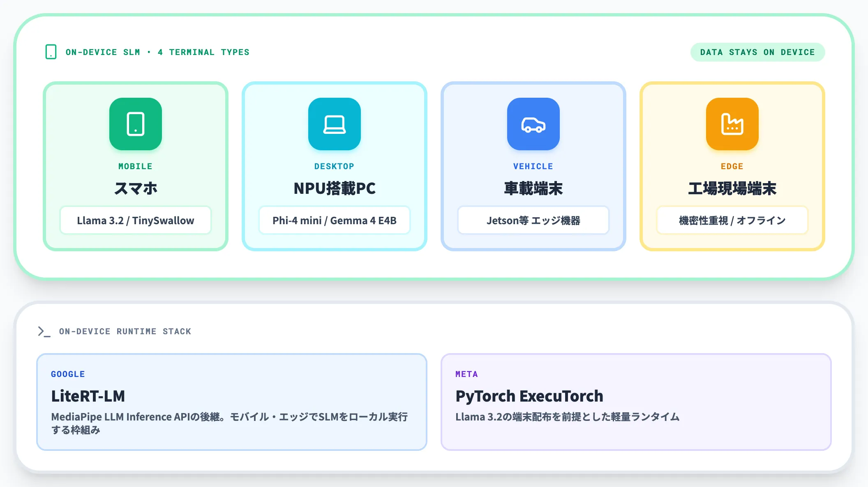
Task: Click the VEHICLE label
Action: click(x=533, y=166)
